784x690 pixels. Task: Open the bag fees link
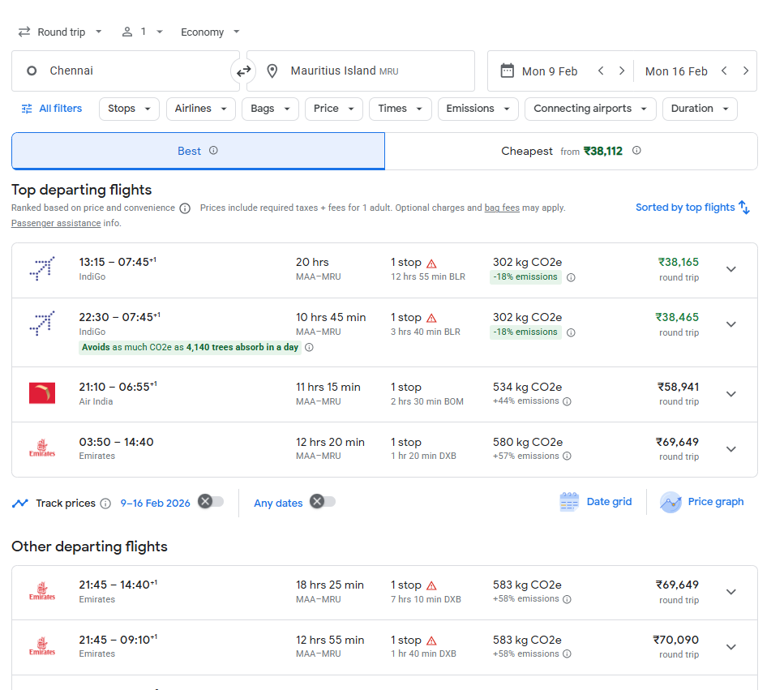point(502,208)
